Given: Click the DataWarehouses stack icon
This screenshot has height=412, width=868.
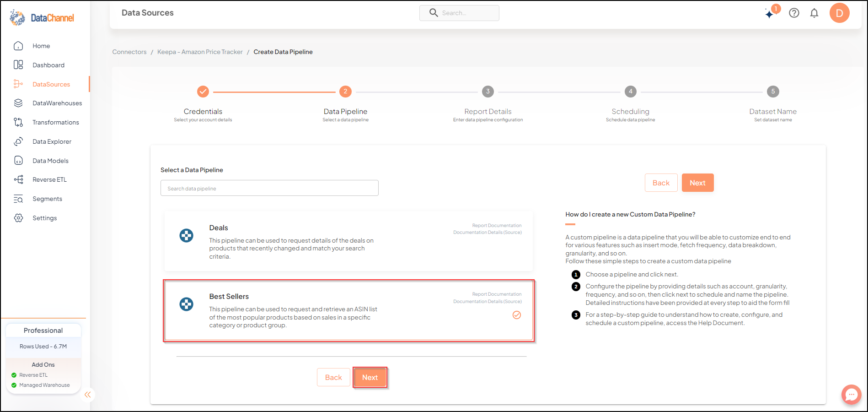Looking at the screenshot, I should point(18,103).
